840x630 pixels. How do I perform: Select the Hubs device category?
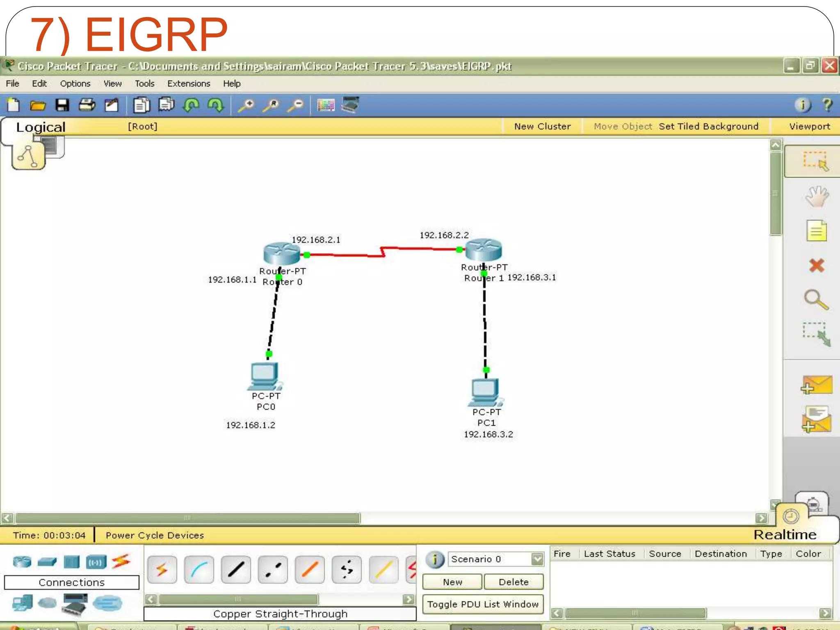point(71,562)
